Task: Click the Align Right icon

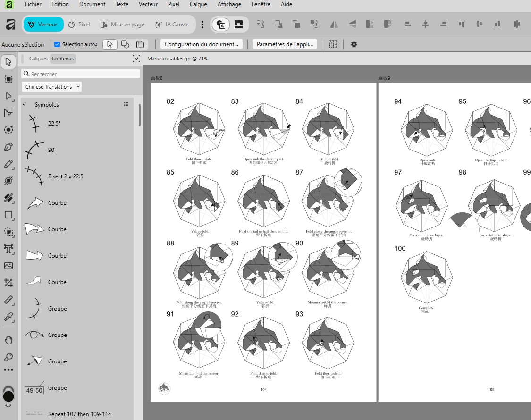Action: 444,24
